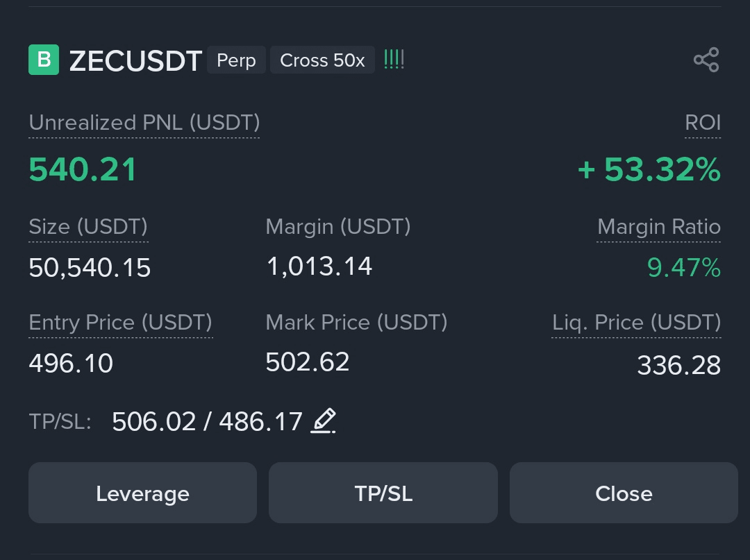
Task: Click the TP/SL edit pencil icon
Action: (x=323, y=421)
